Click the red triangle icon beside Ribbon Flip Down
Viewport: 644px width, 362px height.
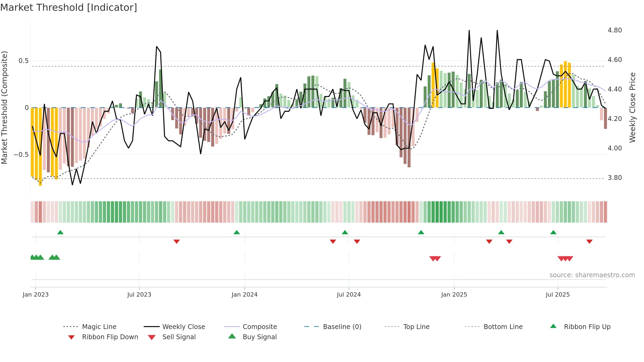click(x=71, y=337)
